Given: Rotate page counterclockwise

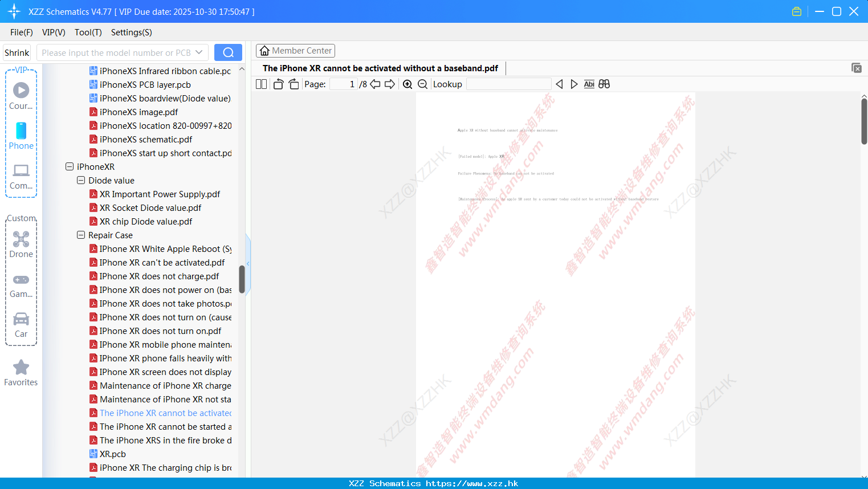Looking at the screenshot, I should [x=278, y=84].
